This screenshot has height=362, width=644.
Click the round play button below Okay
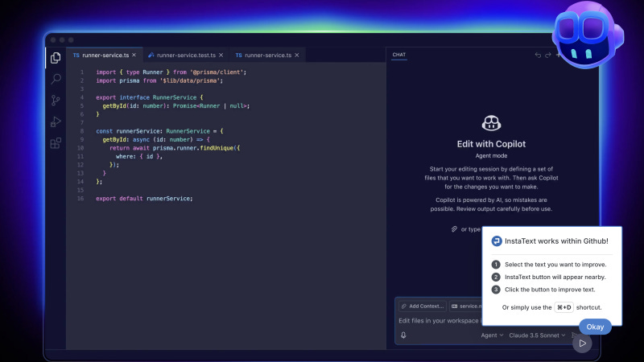click(x=582, y=343)
